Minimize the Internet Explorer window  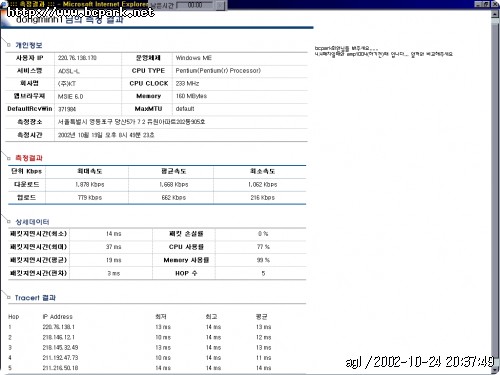point(478,4)
